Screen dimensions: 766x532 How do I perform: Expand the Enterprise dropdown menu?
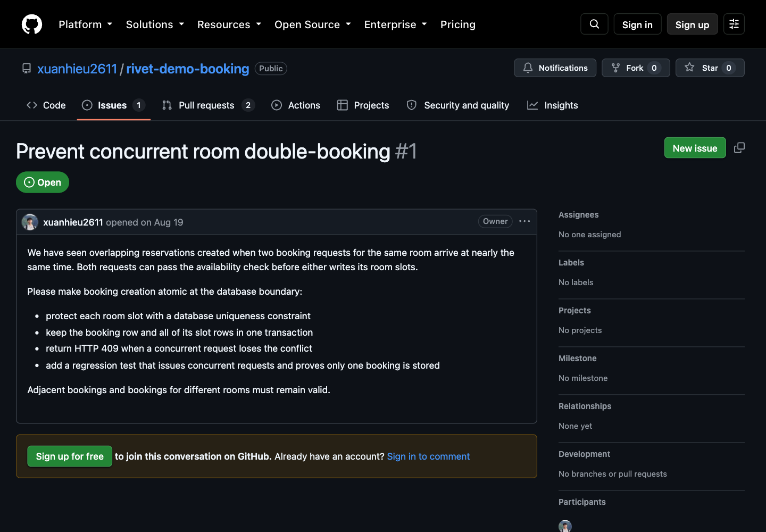click(395, 24)
